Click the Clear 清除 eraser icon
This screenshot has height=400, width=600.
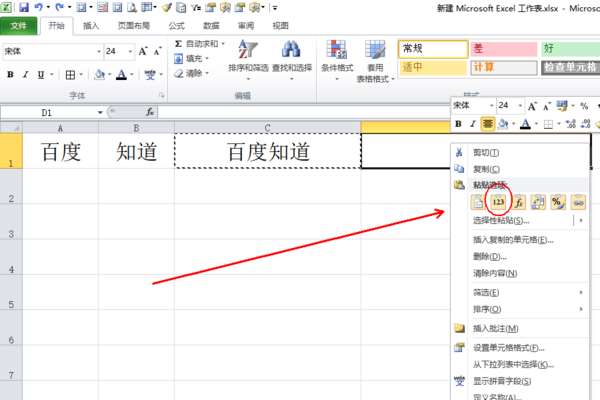pyautogui.click(x=178, y=73)
